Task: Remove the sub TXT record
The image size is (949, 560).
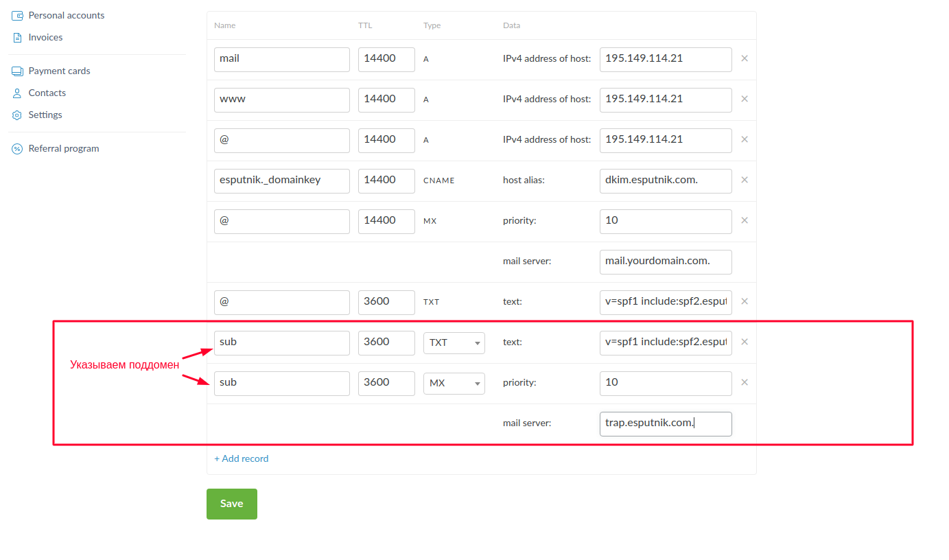Action: tap(745, 342)
